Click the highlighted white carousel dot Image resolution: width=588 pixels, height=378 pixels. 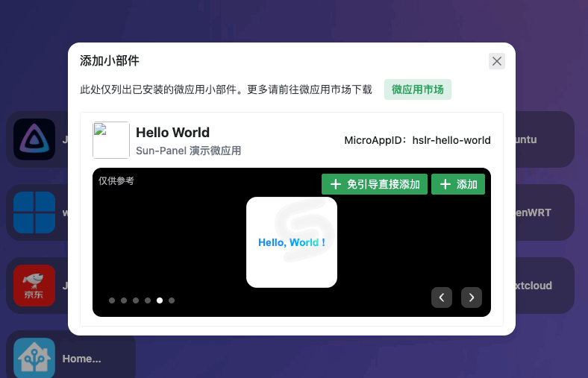(160, 300)
